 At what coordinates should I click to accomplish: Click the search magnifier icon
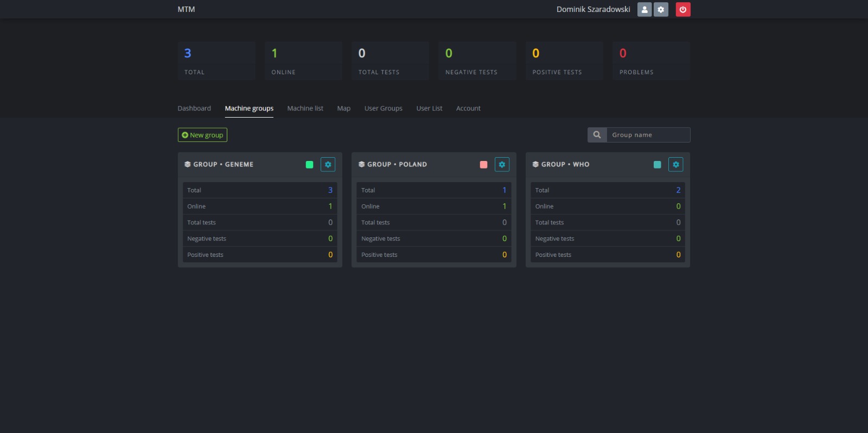click(597, 135)
